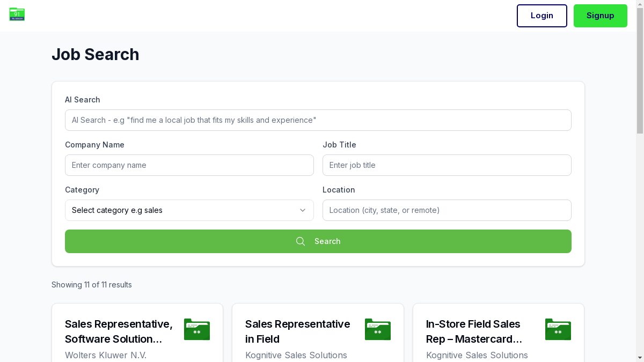Open the In-Store Field Sales Rep – Mastercard listing
Viewport: 644px width, 362px height.
pos(473,331)
